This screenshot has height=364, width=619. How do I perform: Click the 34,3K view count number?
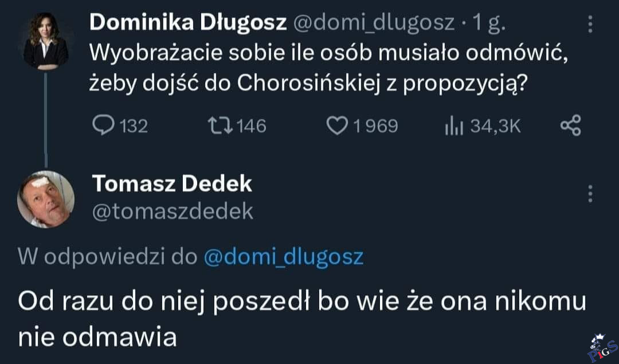pyautogui.click(x=496, y=126)
